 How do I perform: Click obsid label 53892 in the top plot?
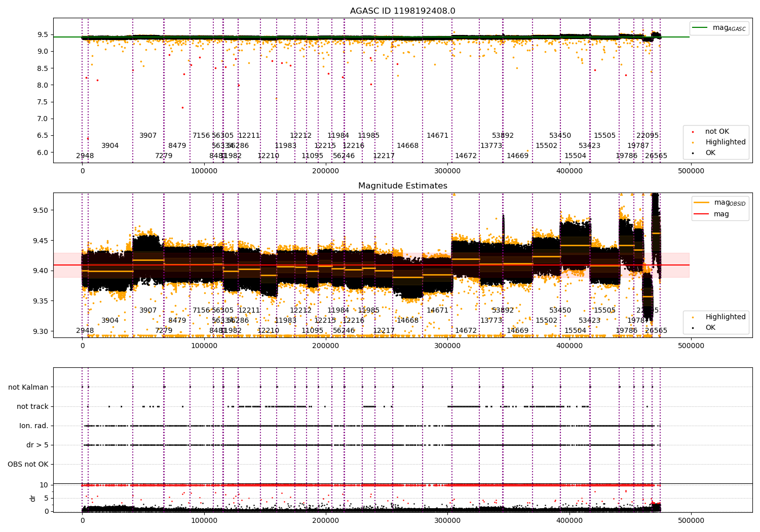(x=503, y=135)
